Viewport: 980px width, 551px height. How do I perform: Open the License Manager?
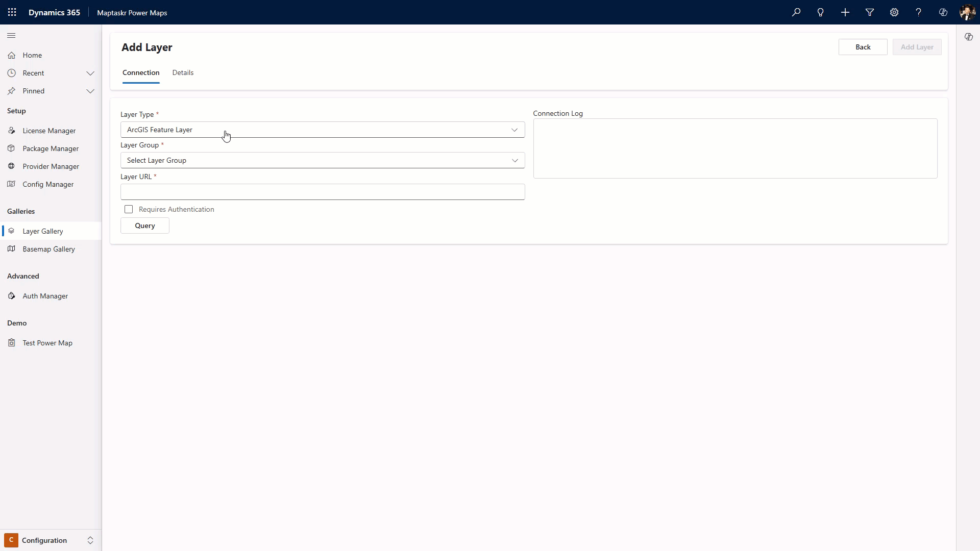48,130
